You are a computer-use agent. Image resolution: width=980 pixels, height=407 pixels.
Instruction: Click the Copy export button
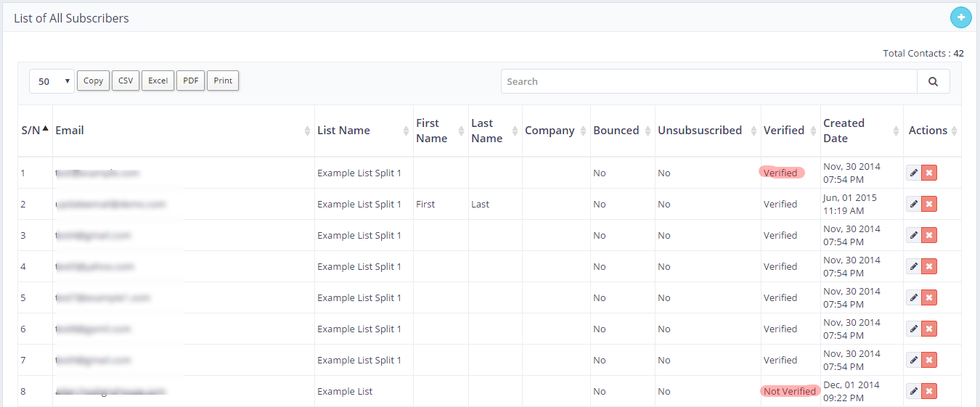(x=93, y=81)
